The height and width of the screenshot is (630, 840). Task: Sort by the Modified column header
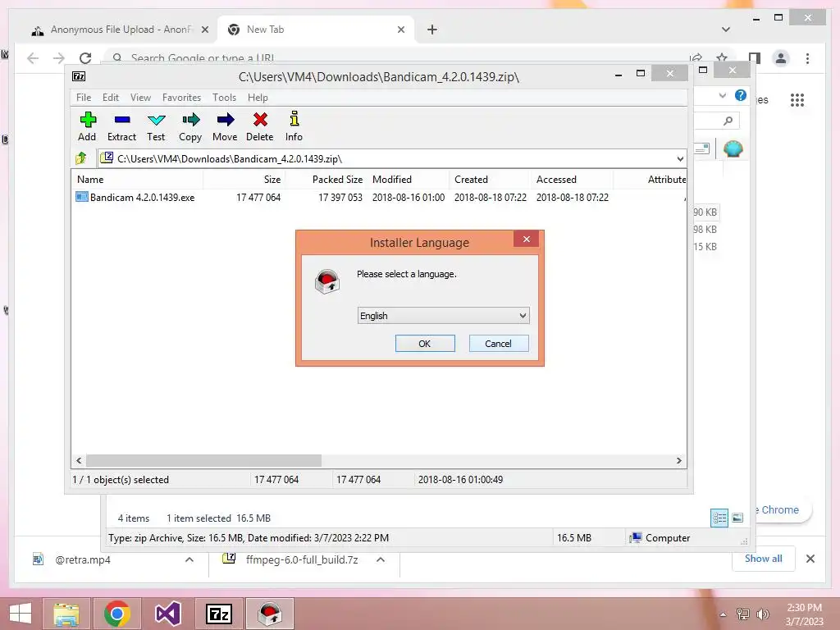pos(408,180)
